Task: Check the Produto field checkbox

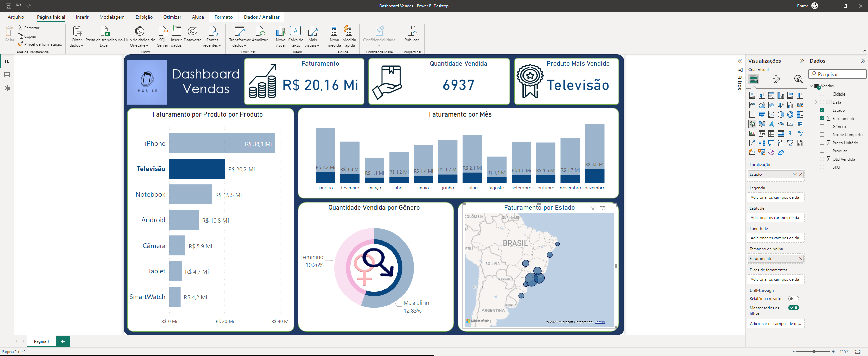Action: (822, 151)
